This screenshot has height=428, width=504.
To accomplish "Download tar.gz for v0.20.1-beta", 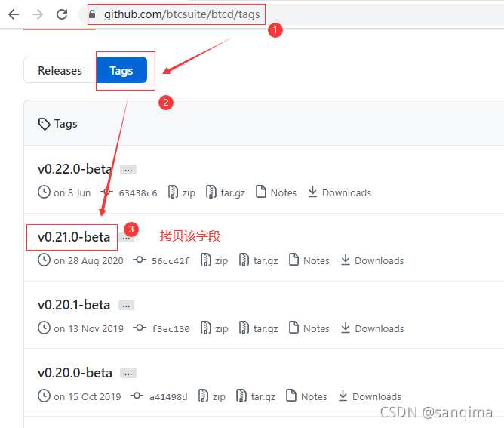I will click(x=259, y=328).
